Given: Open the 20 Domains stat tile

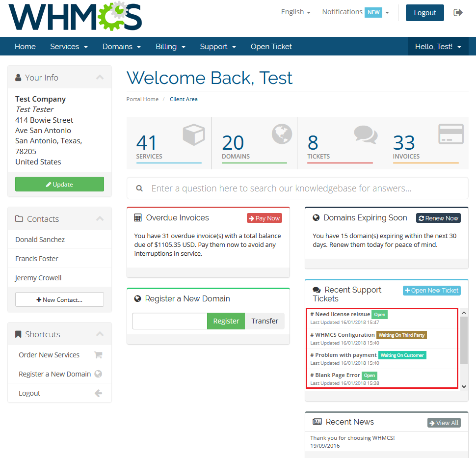Looking at the screenshot, I should pyautogui.click(x=254, y=143).
